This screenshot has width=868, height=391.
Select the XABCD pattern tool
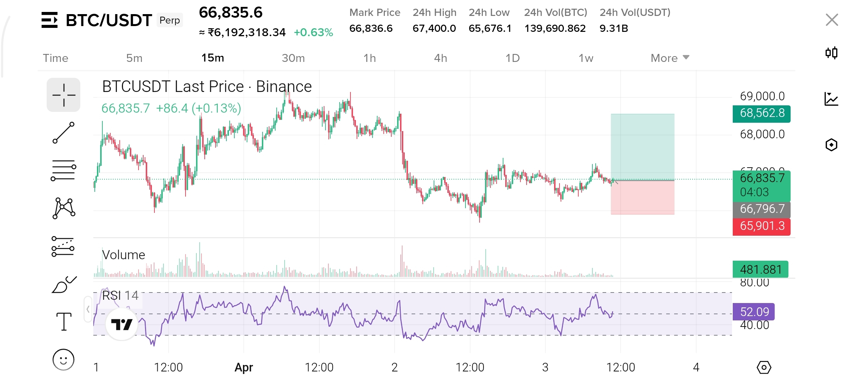(64, 208)
